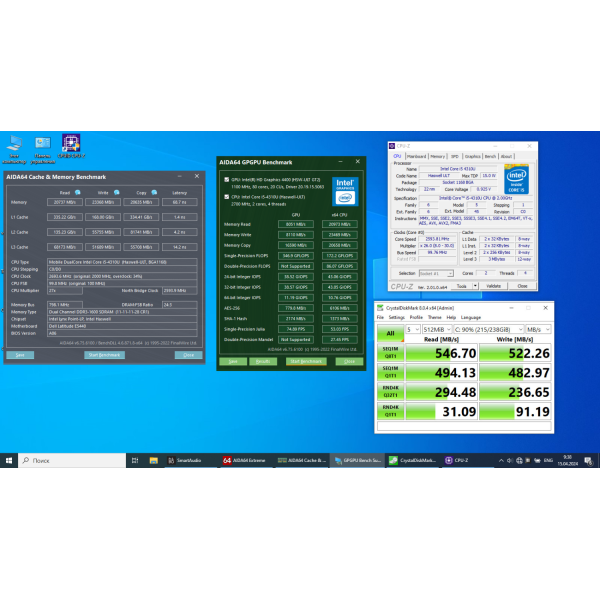Viewport: 600px width, 600px height.
Task: Switch to CPU-Z taskbar item
Action: coord(457,460)
